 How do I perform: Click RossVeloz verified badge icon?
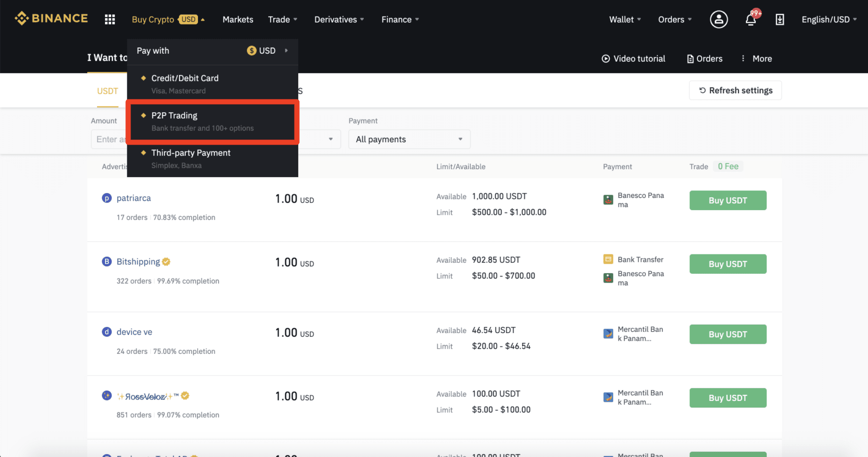coord(185,396)
